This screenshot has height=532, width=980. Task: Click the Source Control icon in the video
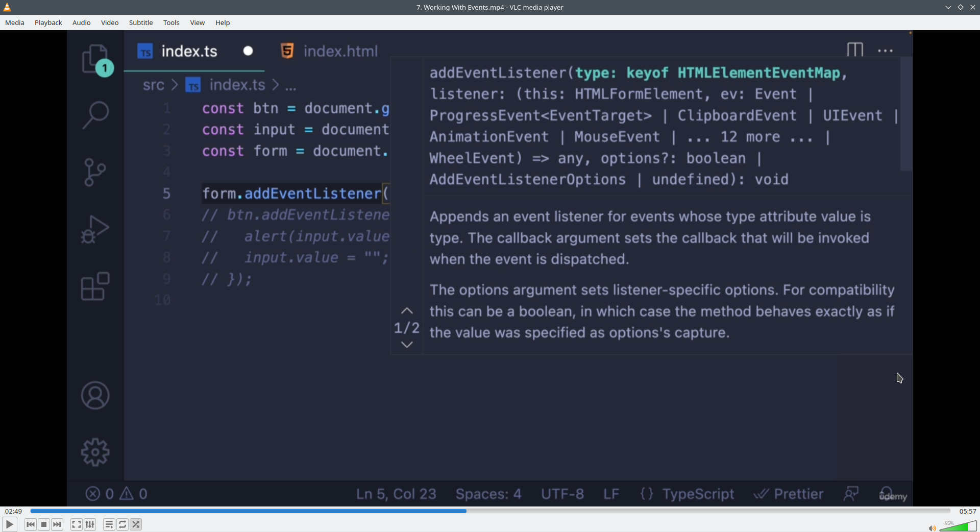pos(95,172)
